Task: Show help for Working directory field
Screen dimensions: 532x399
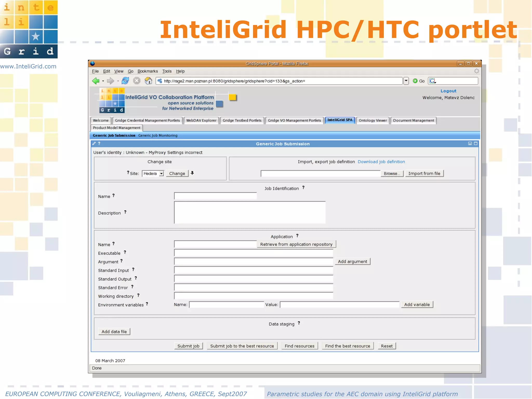Action: (138, 295)
